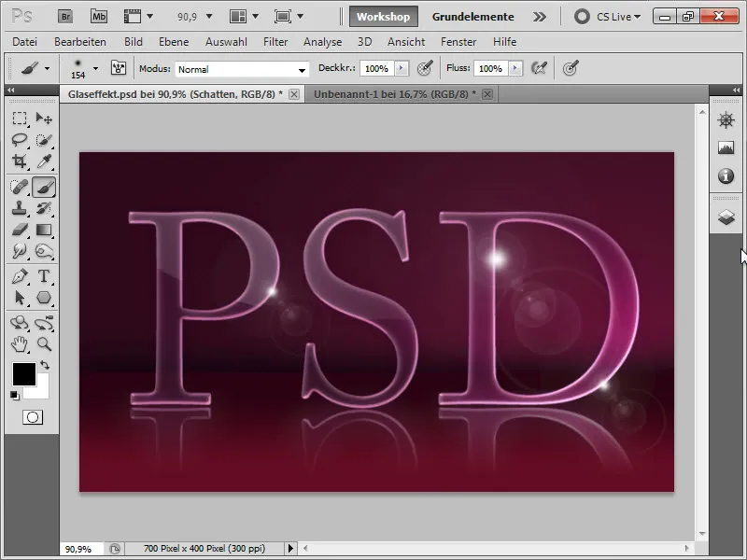Open the Navigator panel icon
This screenshot has height=560, width=747.
[726, 120]
